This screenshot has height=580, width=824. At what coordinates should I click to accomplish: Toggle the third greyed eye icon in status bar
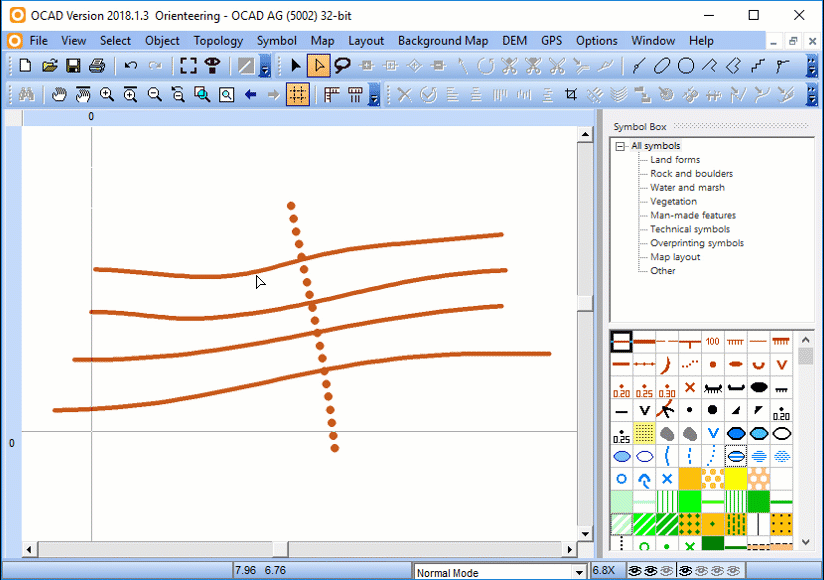666,571
